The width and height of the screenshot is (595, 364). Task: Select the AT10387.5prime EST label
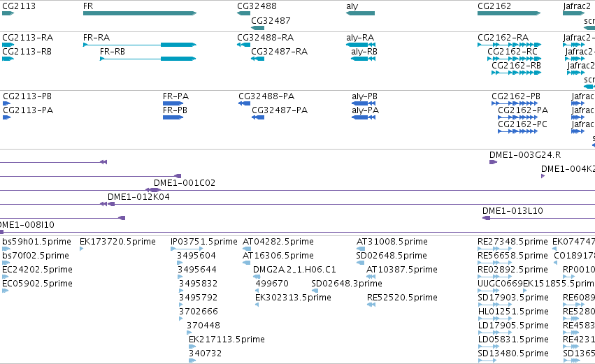pos(402,270)
